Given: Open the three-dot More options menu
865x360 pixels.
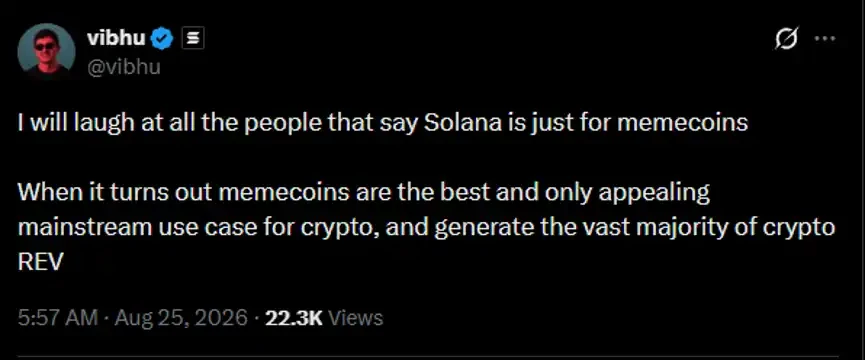Looking at the screenshot, I should point(825,39).
